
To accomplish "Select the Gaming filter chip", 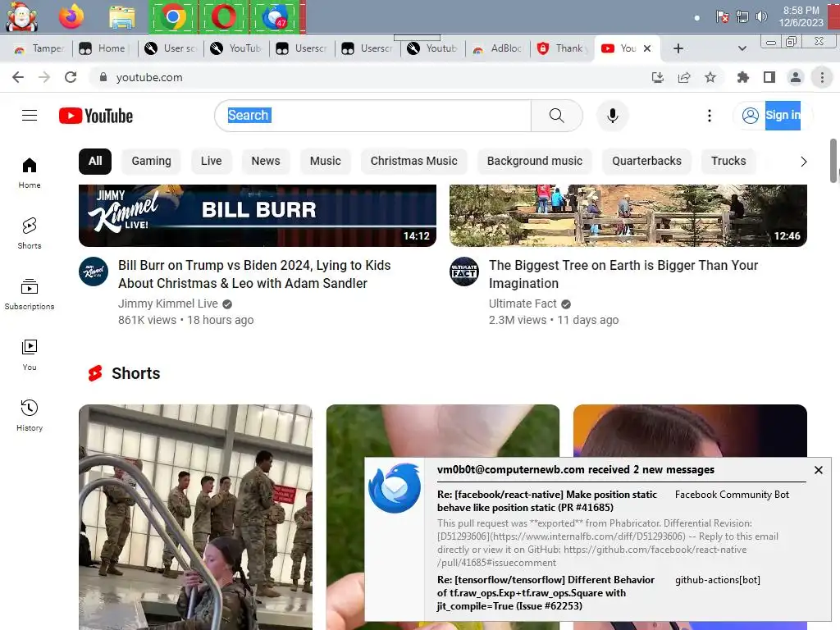I will (151, 162).
